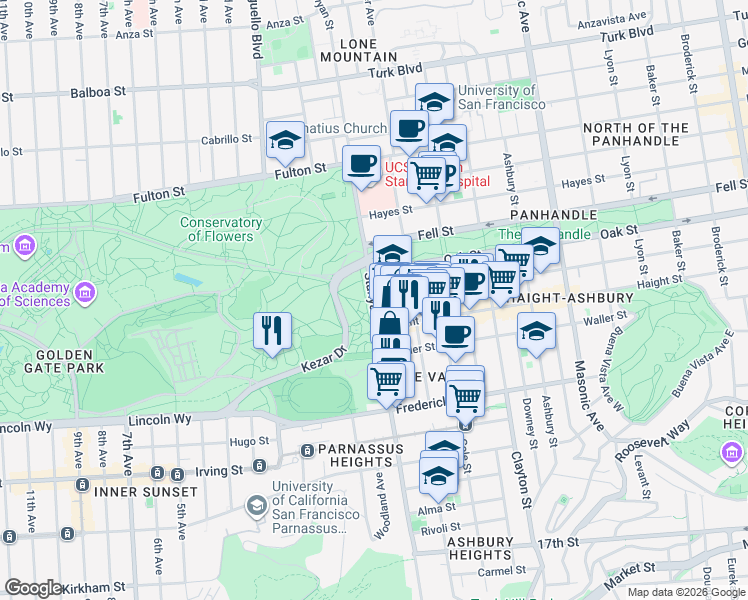748x600 pixels.
Task: Click the 'Conservatory of Flowers' label
Action: pyautogui.click(x=221, y=229)
